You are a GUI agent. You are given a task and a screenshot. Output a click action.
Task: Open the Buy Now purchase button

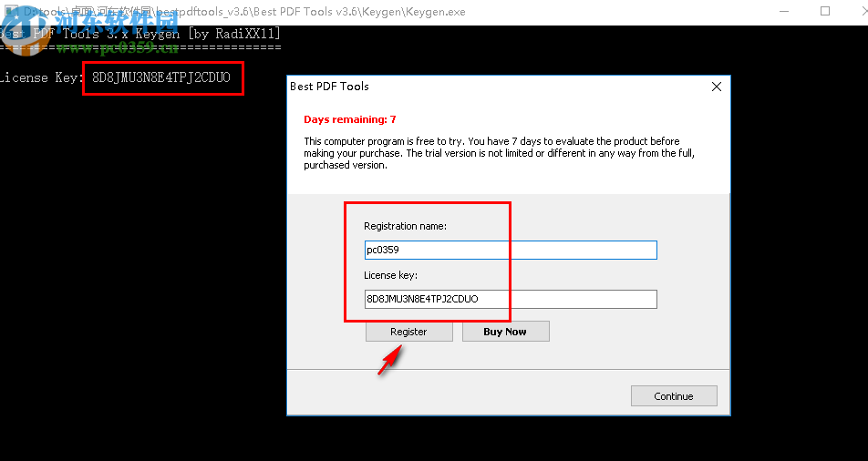click(505, 332)
